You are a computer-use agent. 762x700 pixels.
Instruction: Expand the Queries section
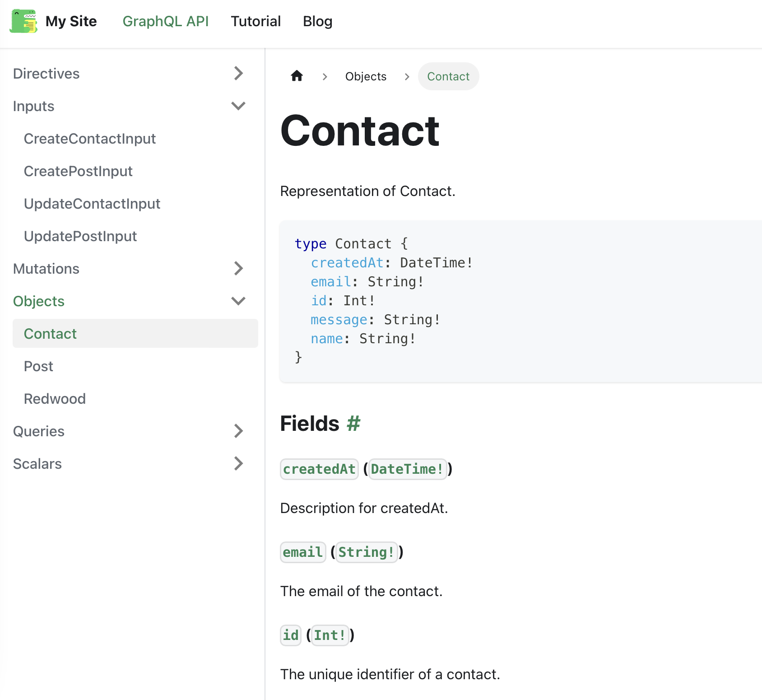(x=238, y=431)
